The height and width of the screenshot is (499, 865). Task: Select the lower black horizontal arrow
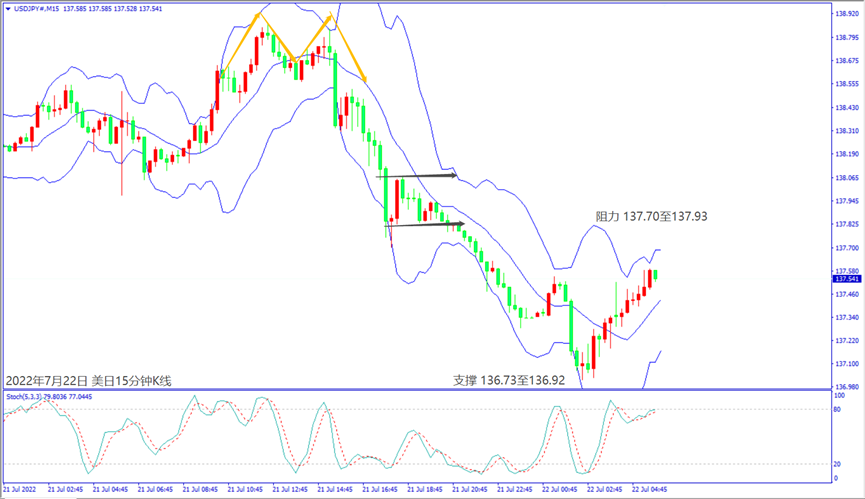point(425,224)
